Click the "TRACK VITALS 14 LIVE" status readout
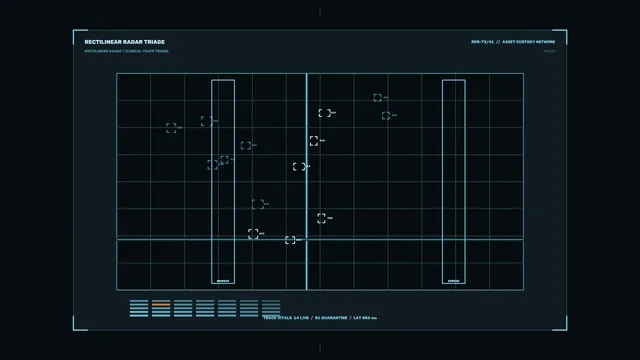 286,318
